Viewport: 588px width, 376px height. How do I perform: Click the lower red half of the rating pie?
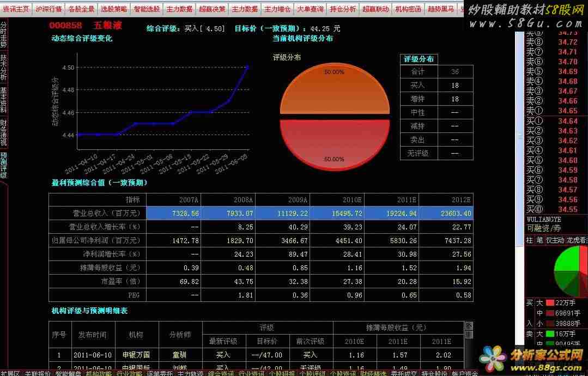tap(335, 144)
